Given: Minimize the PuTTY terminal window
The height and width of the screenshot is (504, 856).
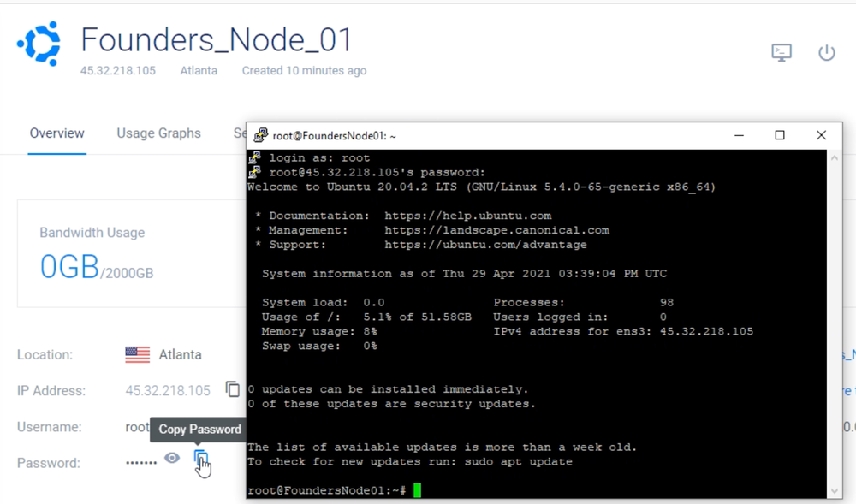Looking at the screenshot, I should click(x=740, y=135).
